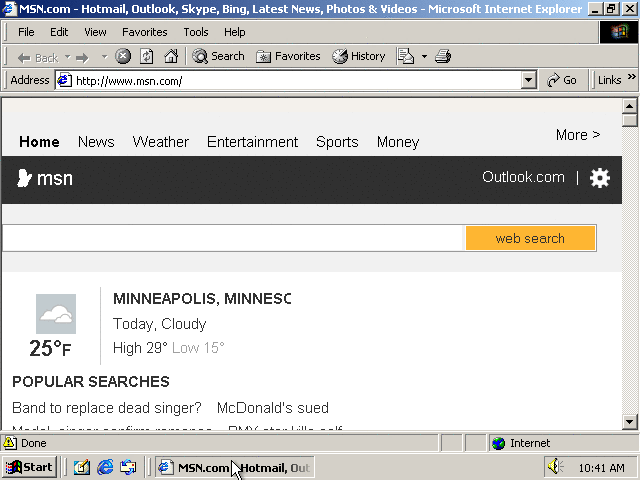Click the page icon in address bar
The width and height of the screenshot is (640, 480).
(64, 80)
